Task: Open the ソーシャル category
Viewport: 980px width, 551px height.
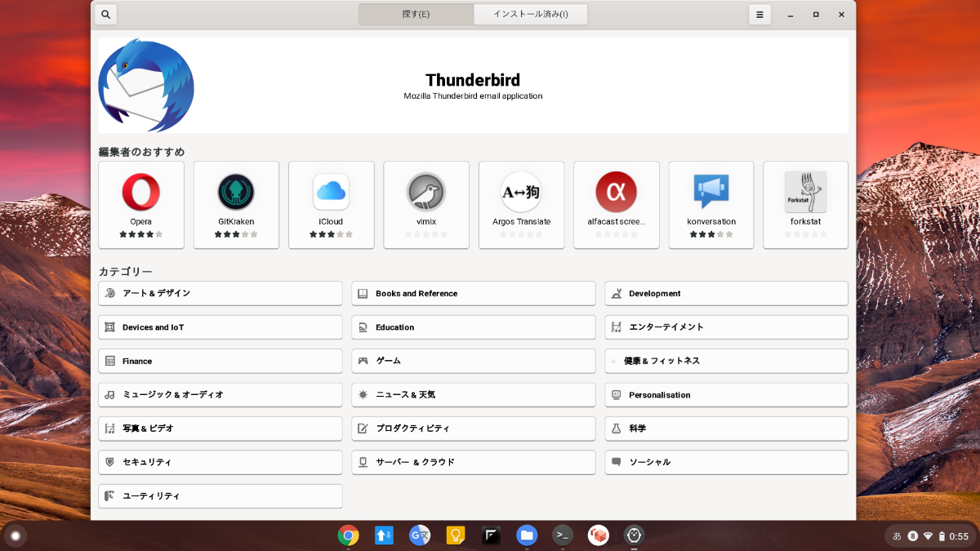Action: click(727, 462)
